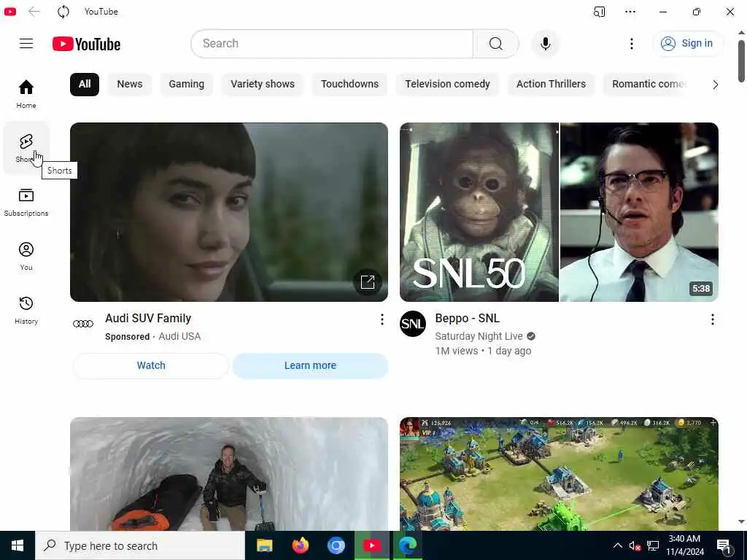Viewport: 747px width, 560px height.
Task: Open the Audi SUV Family title link
Action: tap(148, 318)
